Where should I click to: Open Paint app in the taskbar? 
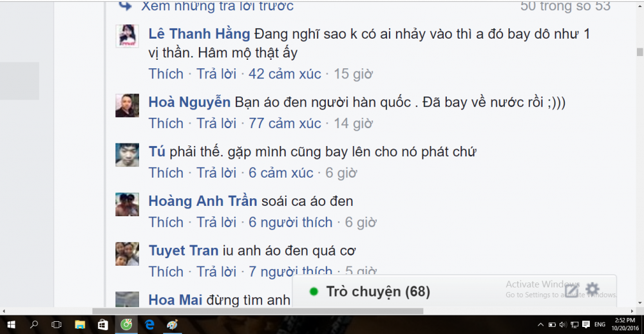pos(172,325)
